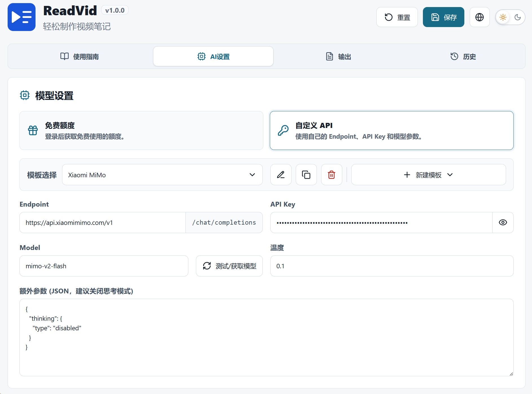Open the 使用指南 tab

pyautogui.click(x=80, y=56)
